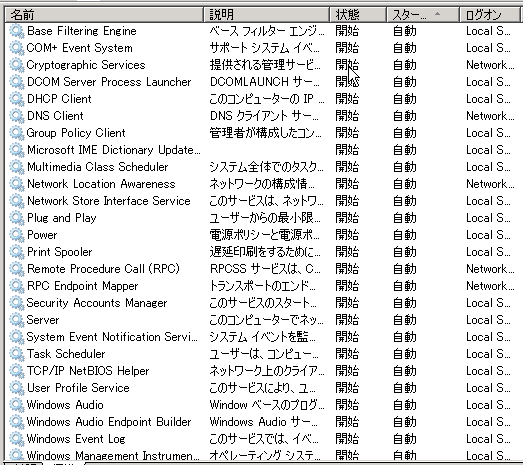Viewport: 523px width, 465px height.
Task: Select the TCP/IP NetBIOS Helper icon
Action: click(x=16, y=371)
